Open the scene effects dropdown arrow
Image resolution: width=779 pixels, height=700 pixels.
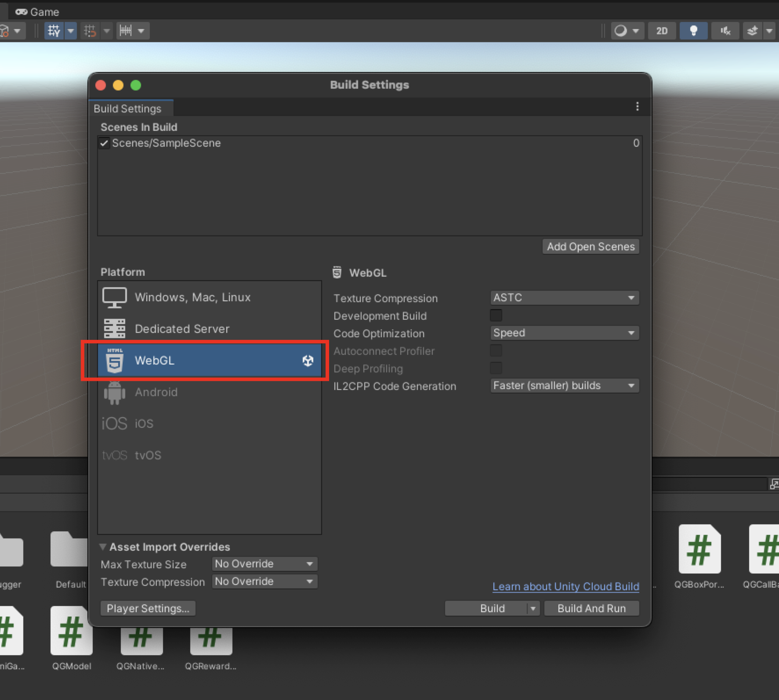click(x=769, y=31)
